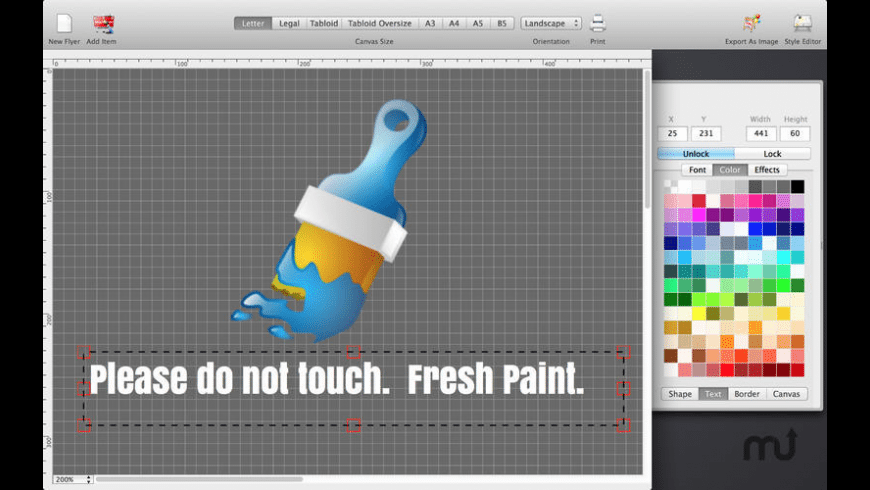Switch to the Shape tab
Viewport: 870px width, 490px height.
pyautogui.click(x=680, y=394)
